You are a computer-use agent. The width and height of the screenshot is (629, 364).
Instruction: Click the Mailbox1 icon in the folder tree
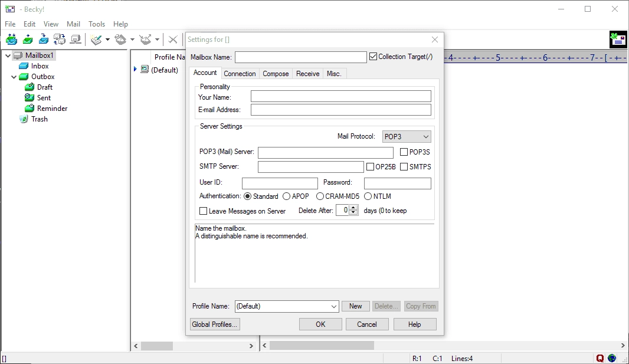18,55
